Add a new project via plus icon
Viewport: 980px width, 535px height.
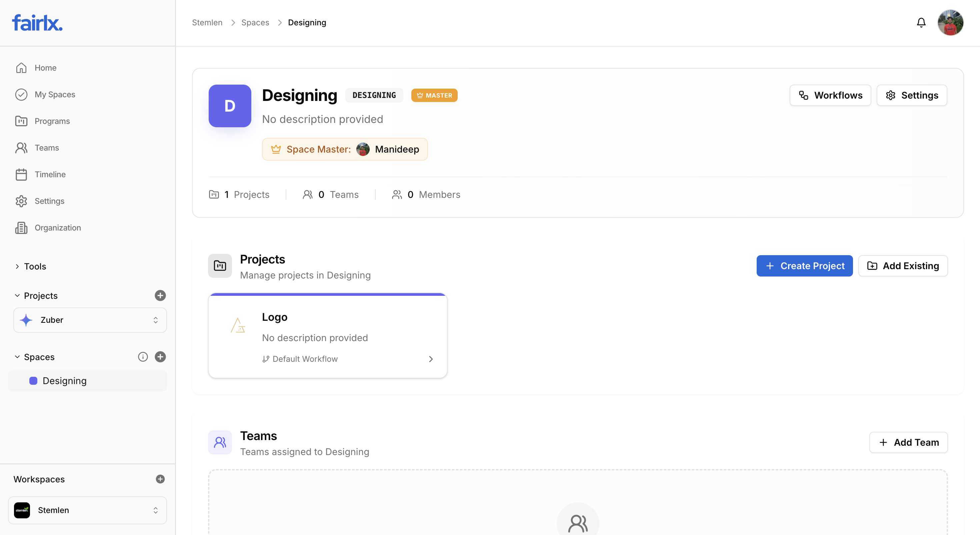pos(160,296)
